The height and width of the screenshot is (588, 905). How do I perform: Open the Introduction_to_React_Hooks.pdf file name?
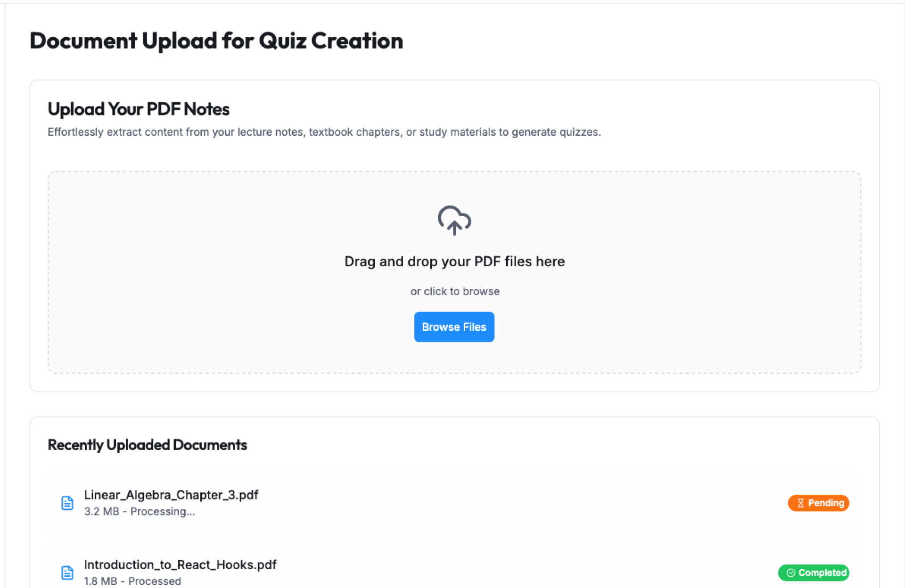tap(180, 564)
